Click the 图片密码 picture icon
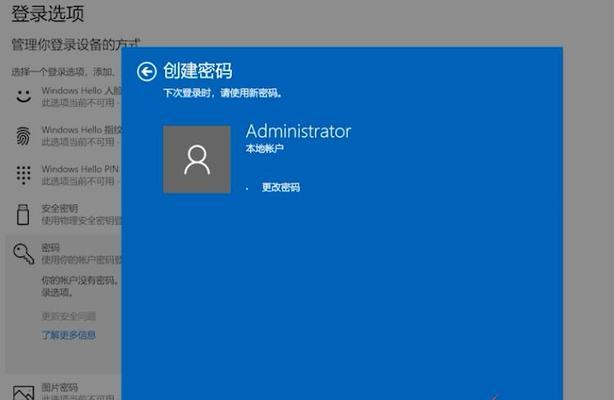 [x=23, y=393]
